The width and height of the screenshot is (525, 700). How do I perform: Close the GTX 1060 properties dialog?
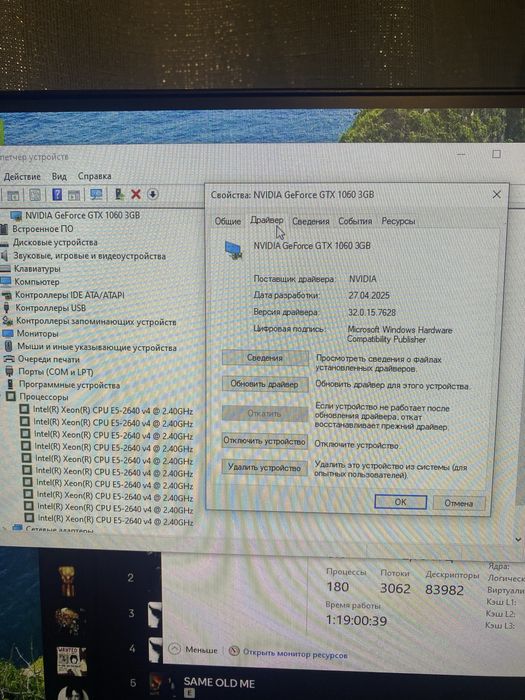[496, 195]
